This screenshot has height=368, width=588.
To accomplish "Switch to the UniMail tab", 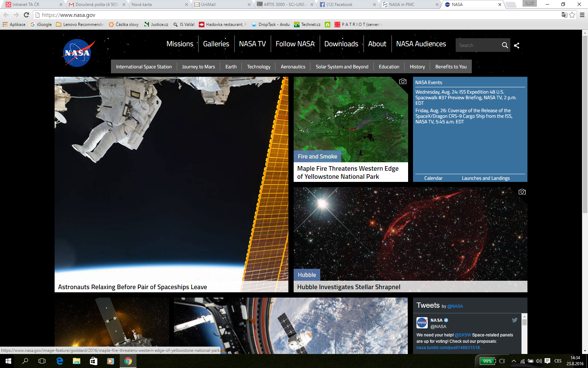I will pyautogui.click(x=222, y=5).
